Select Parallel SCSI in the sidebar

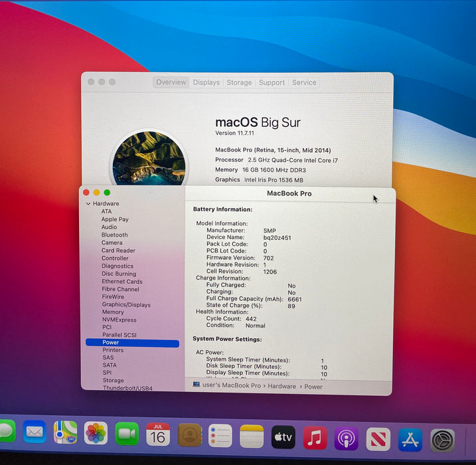click(119, 335)
